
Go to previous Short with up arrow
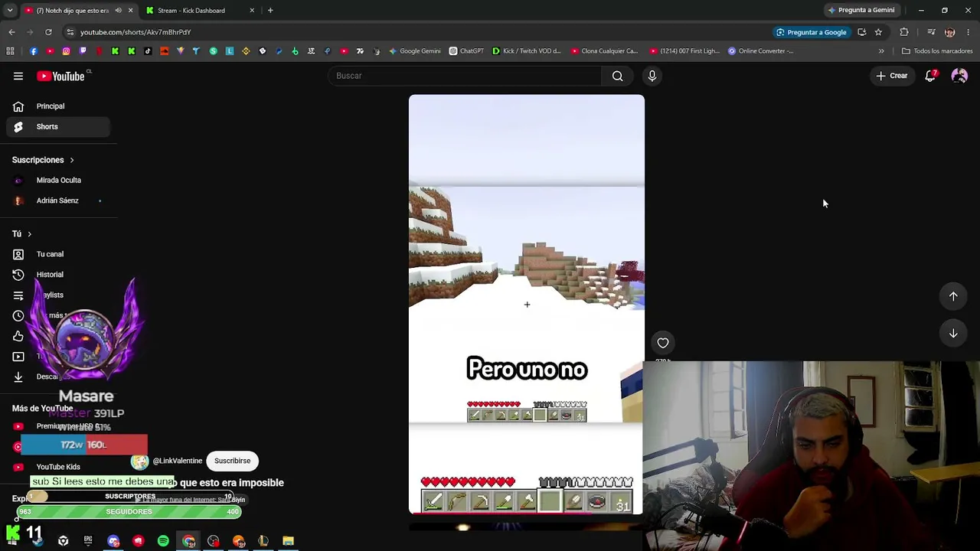tap(953, 296)
